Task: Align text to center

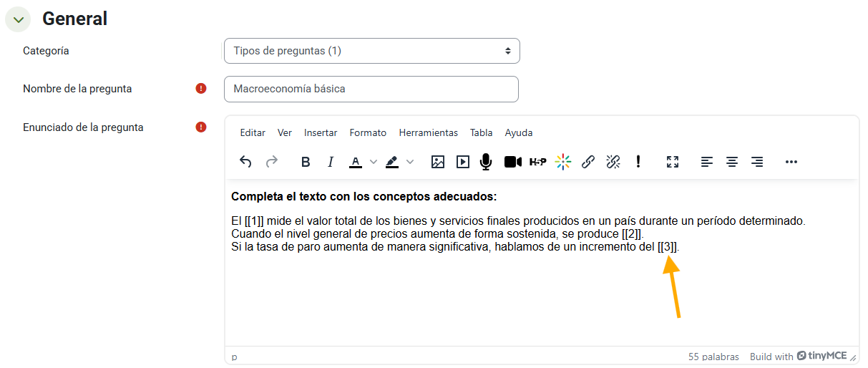Action: pos(732,162)
